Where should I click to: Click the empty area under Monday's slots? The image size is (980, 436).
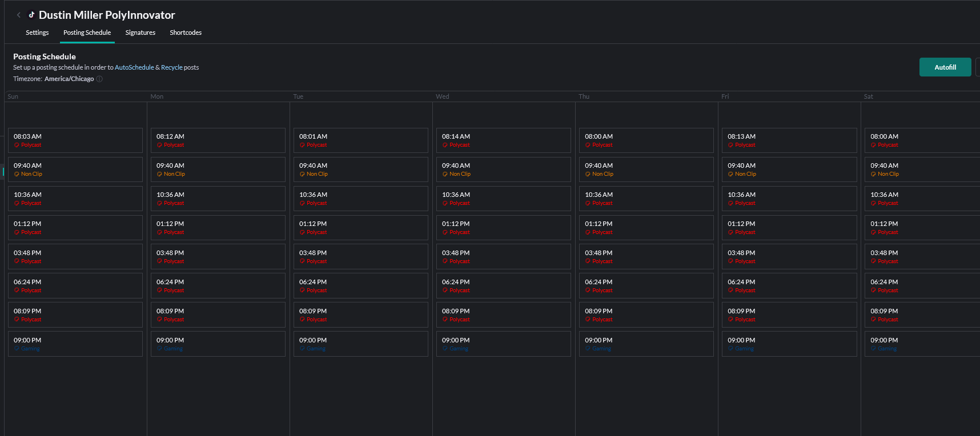click(x=218, y=394)
